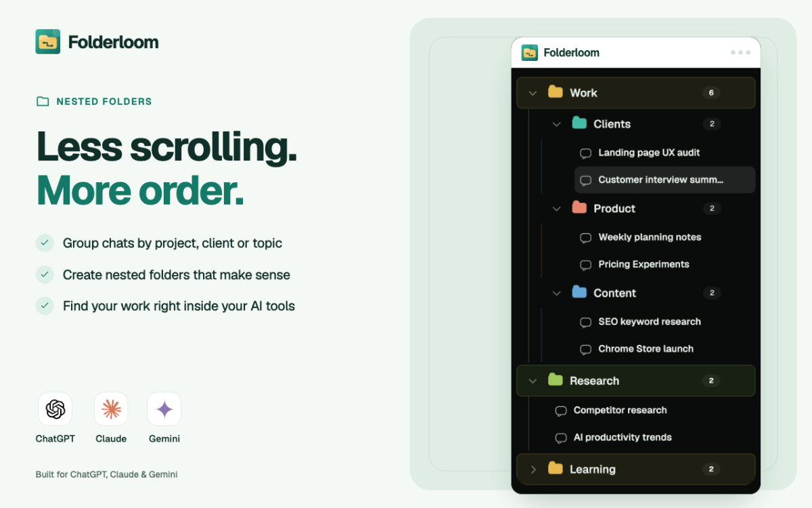Select the Learning folder label

pyautogui.click(x=593, y=469)
